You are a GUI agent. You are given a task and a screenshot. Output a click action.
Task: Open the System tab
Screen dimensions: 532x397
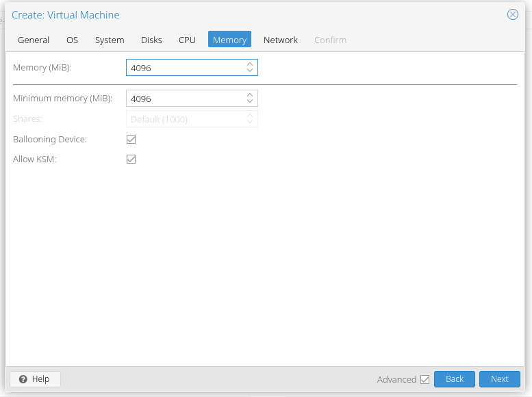pos(110,40)
